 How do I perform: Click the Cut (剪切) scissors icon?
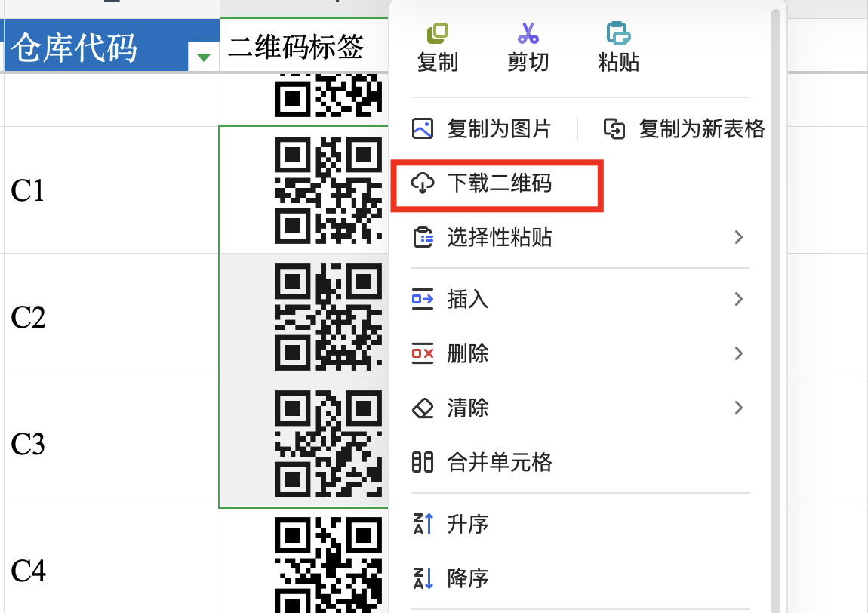click(528, 34)
